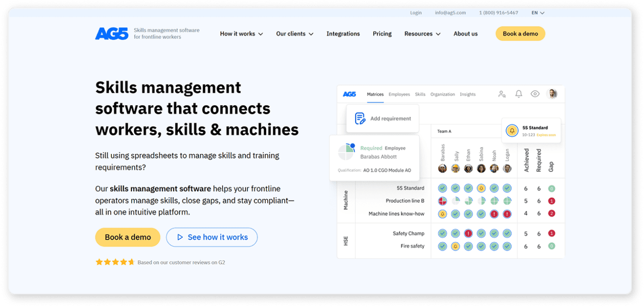The width and height of the screenshot is (644, 307).
Task: Expand the How it works menu
Action: (x=242, y=34)
